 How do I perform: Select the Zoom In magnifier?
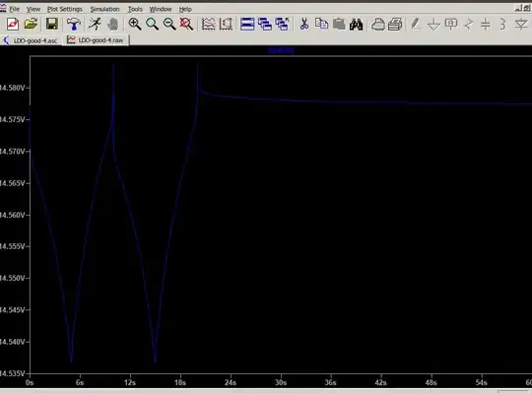(135, 24)
